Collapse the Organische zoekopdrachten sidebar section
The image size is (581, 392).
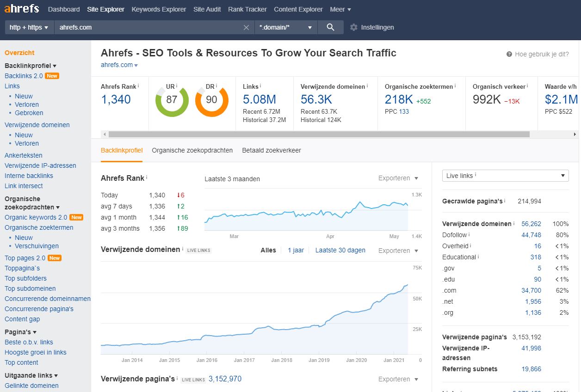click(x=32, y=203)
